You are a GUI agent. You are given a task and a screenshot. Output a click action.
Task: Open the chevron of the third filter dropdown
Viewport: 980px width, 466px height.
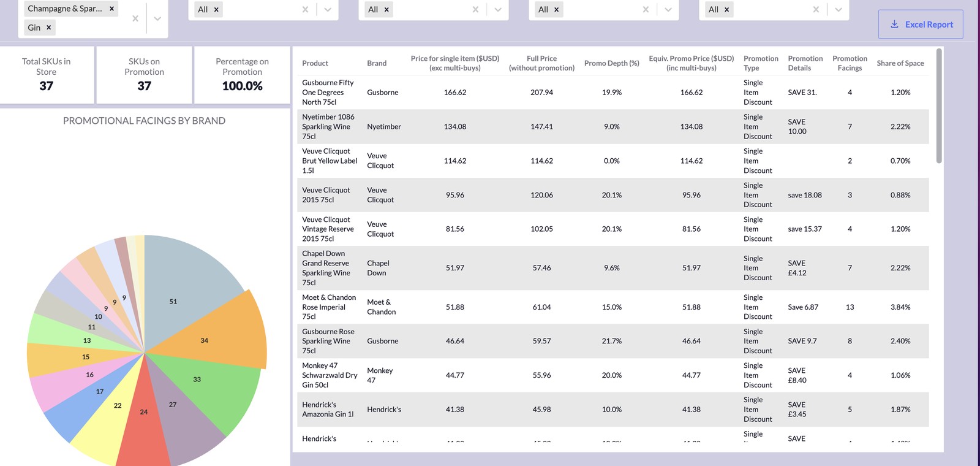pyautogui.click(x=498, y=9)
